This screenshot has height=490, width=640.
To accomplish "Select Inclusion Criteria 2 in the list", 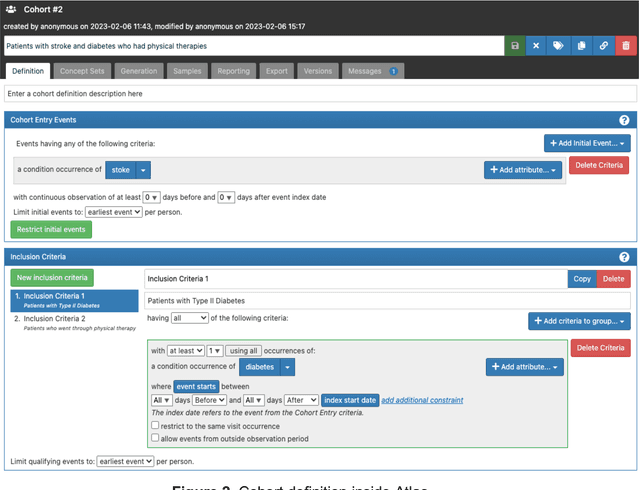I will click(57, 319).
